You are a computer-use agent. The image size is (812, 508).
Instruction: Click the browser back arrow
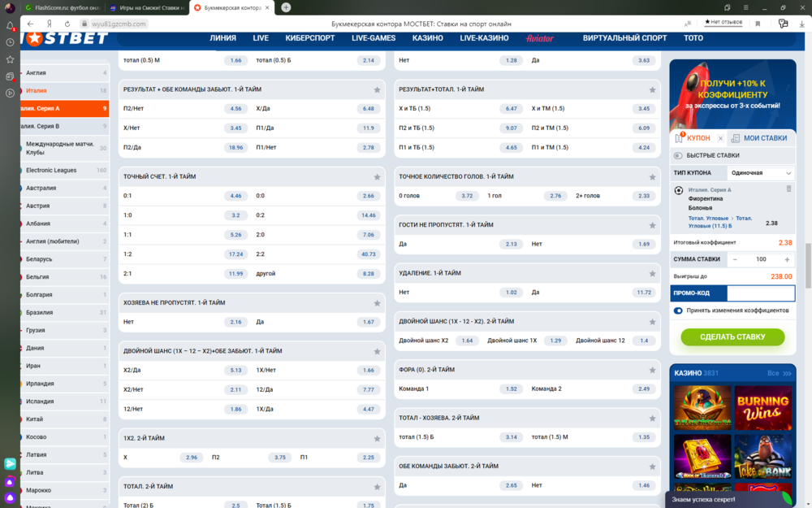coord(31,24)
